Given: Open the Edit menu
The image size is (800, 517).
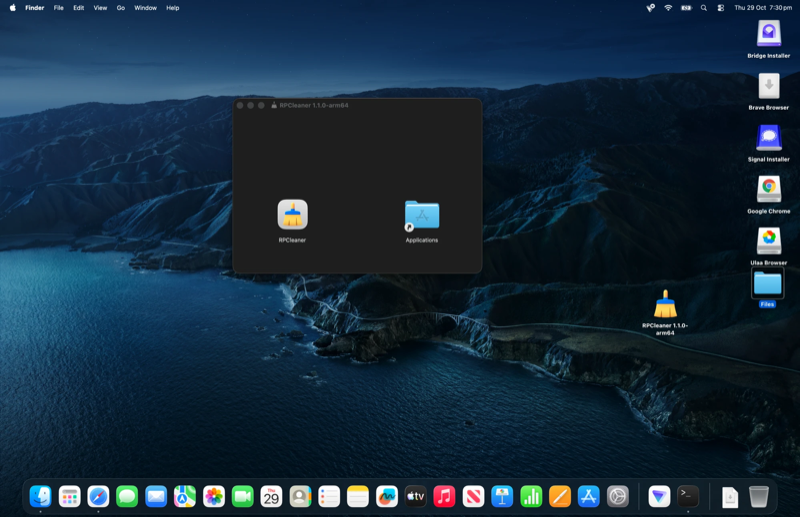Looking at the screenshot, I should click(79, 8).
